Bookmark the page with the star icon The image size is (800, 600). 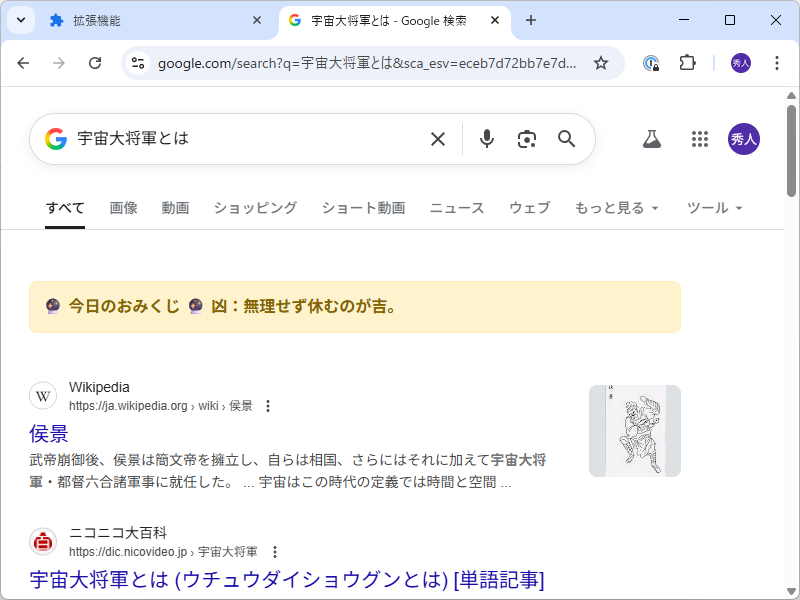click(x=600, y=62)
